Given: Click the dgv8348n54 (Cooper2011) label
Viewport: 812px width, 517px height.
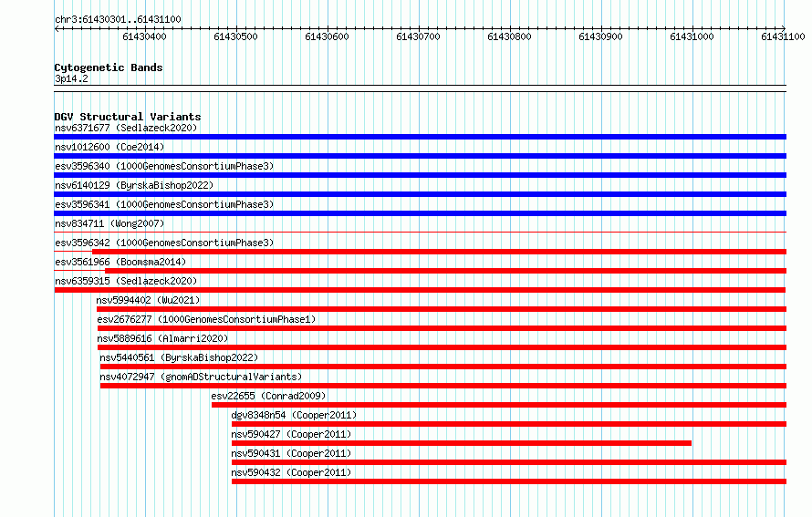Looking at the screenshot, I should [294, 415].
